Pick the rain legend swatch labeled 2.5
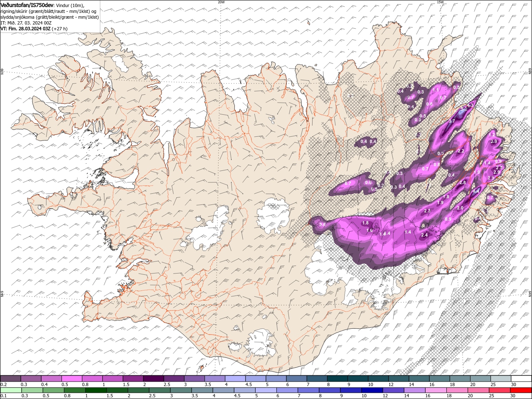This screenshot has height=399, width=532. coord(159,390)
